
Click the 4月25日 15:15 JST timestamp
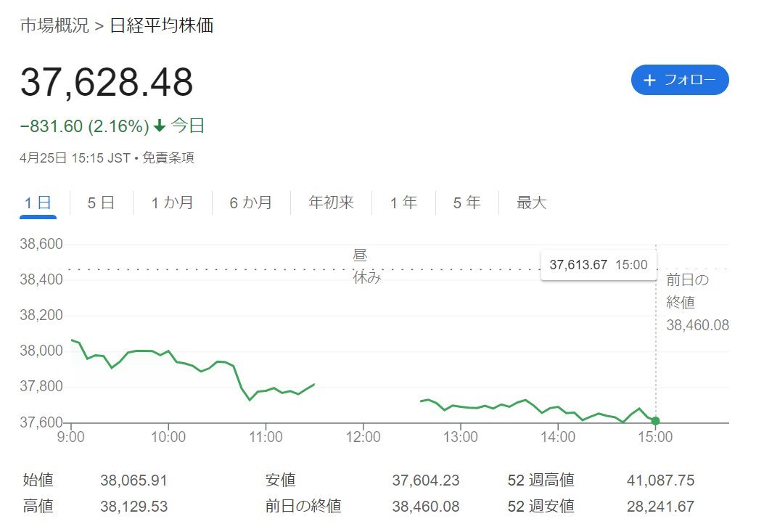point(75,158)
